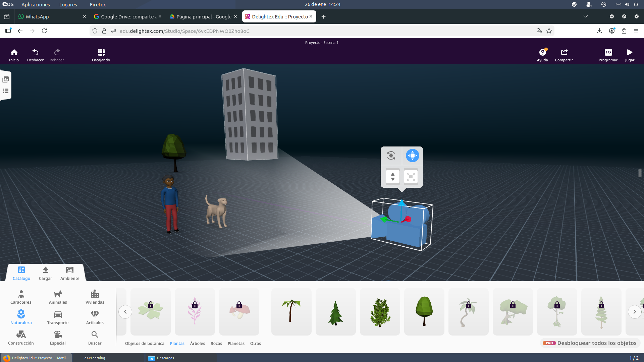Open the Animales category
This screenshot has height=362, width=644.
click(58, 297)
